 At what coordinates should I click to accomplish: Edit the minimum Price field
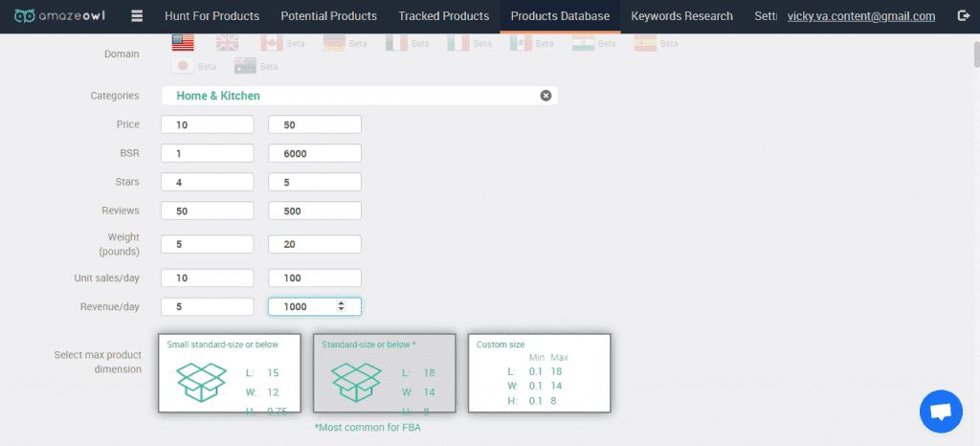pyautogui.click(x=208, y=124)
